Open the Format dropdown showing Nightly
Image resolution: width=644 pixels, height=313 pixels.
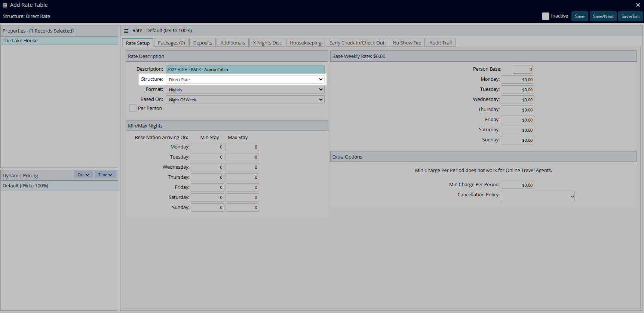tap(245, 89)
